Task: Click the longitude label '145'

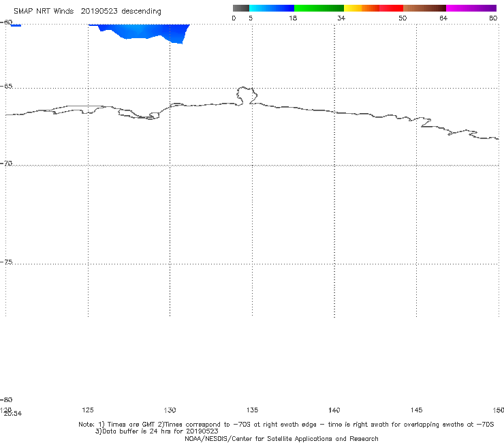Action: (x=417, y=410)
